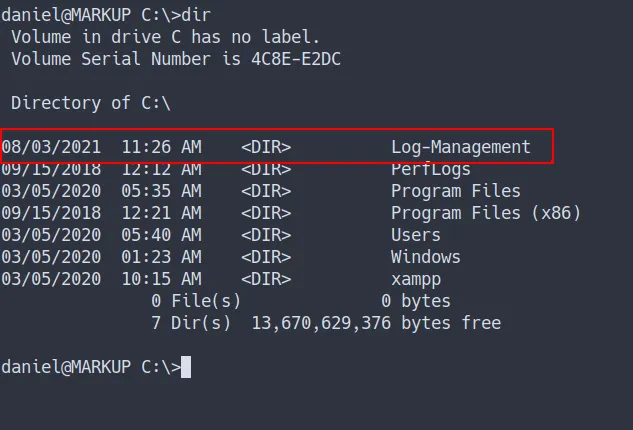Click the <DIR> label in the Log-Management row

point(265,147)
